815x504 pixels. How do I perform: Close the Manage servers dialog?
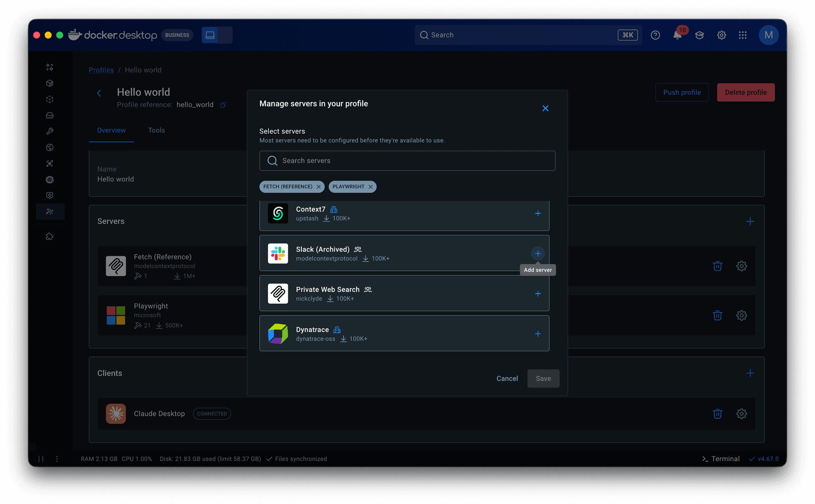545,108
